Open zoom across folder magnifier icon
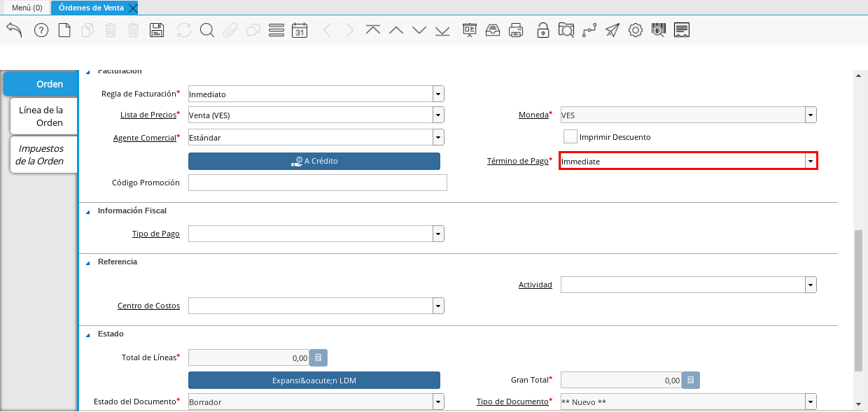 coord(566,30)
